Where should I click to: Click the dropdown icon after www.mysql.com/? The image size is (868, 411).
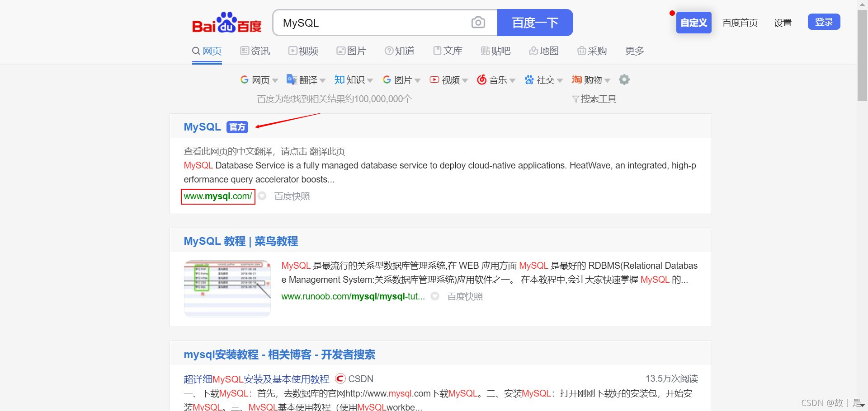262,196
